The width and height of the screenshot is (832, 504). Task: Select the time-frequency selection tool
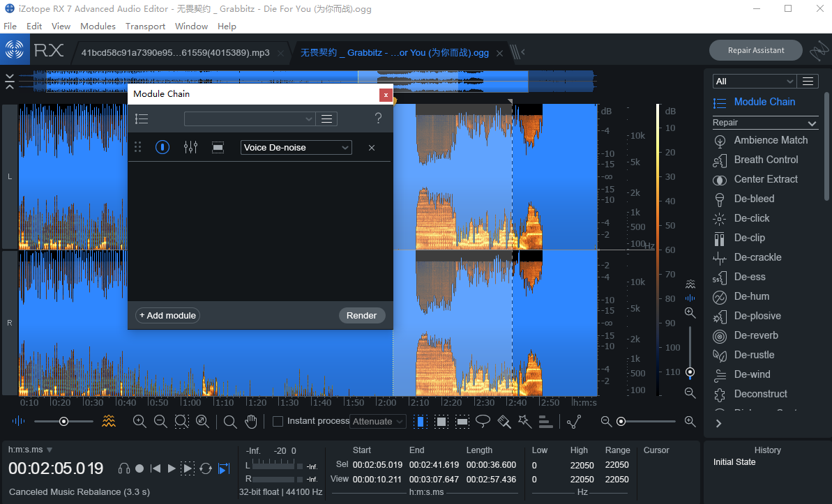click(441, 422)
